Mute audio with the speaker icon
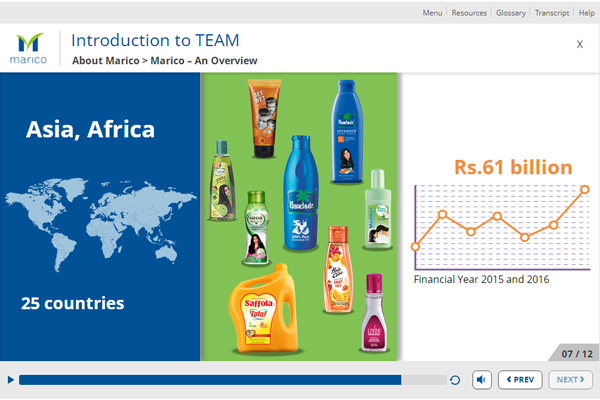This screenshot has width=600, height=400. [x=482, y=380]
